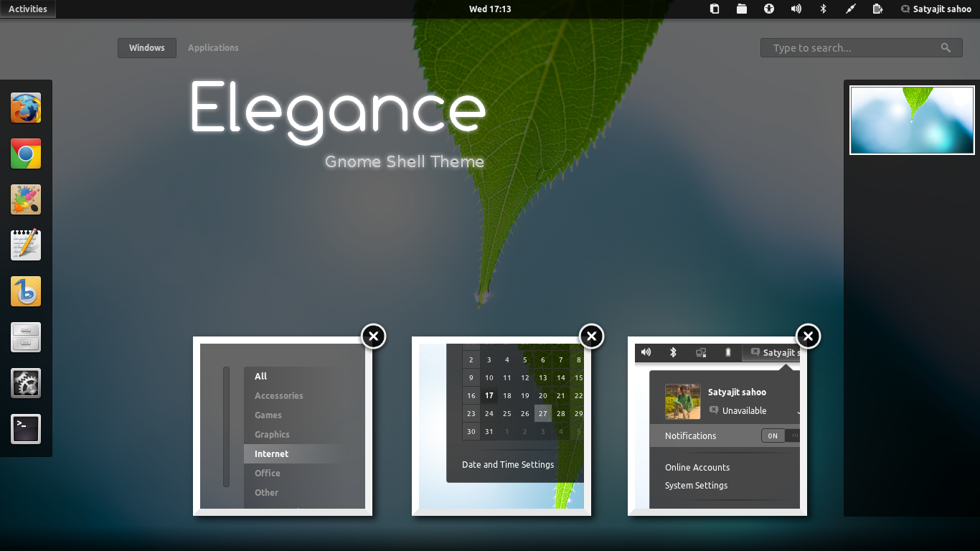Select calendar date 31
Screen dimensions: 980x551
click(489, 431)
